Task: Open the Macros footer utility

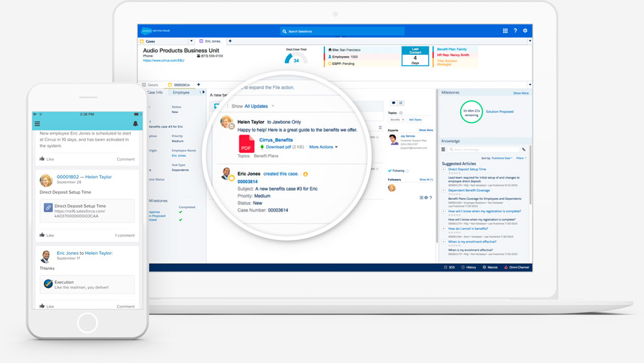Action: click(x=490, y=267)
